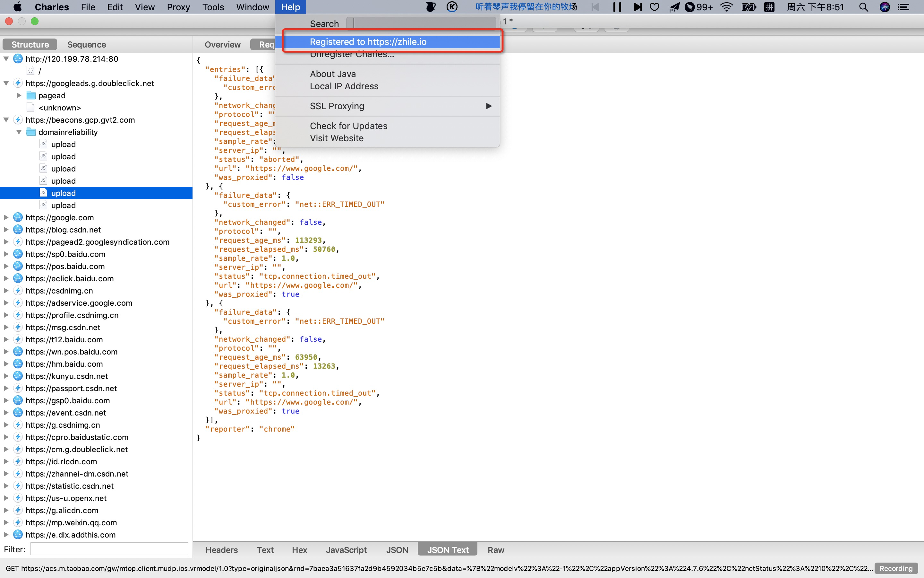Click the 99+ notification icon in menu bar

(699, 7)
